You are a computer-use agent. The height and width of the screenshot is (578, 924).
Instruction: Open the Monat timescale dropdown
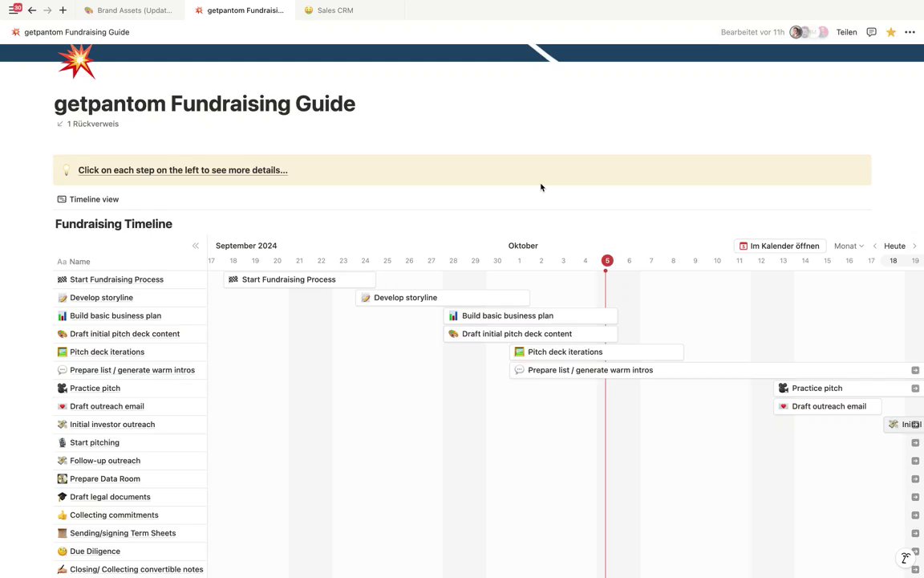tap(849, 246)
